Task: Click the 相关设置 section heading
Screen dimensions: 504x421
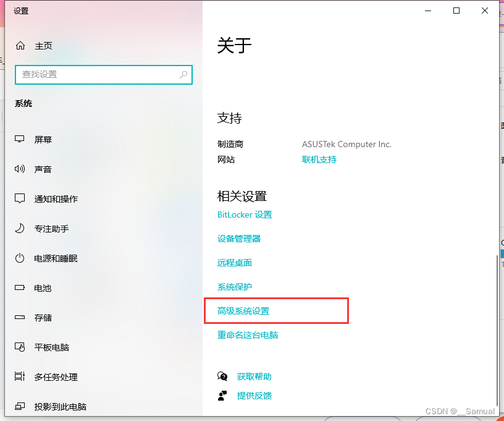Action: tap(242, 196)
